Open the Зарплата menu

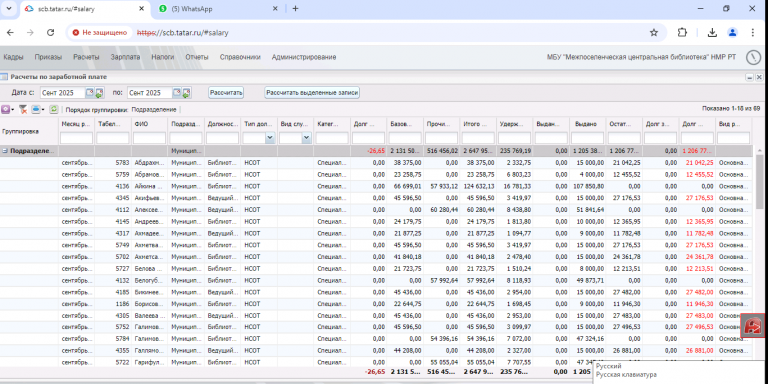125,57
